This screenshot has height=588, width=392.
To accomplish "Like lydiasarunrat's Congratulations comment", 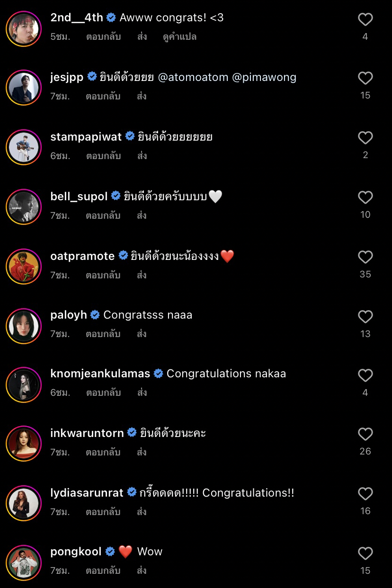I will tap(365, 494).
